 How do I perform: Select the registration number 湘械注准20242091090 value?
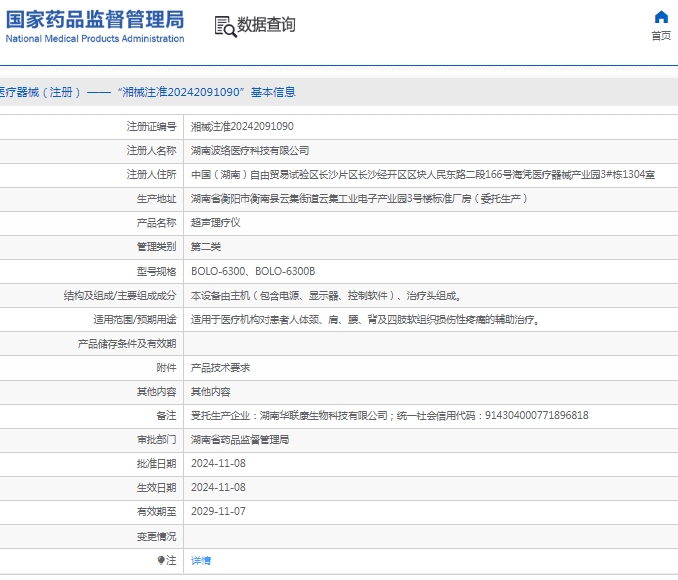(x=242, y=126)
